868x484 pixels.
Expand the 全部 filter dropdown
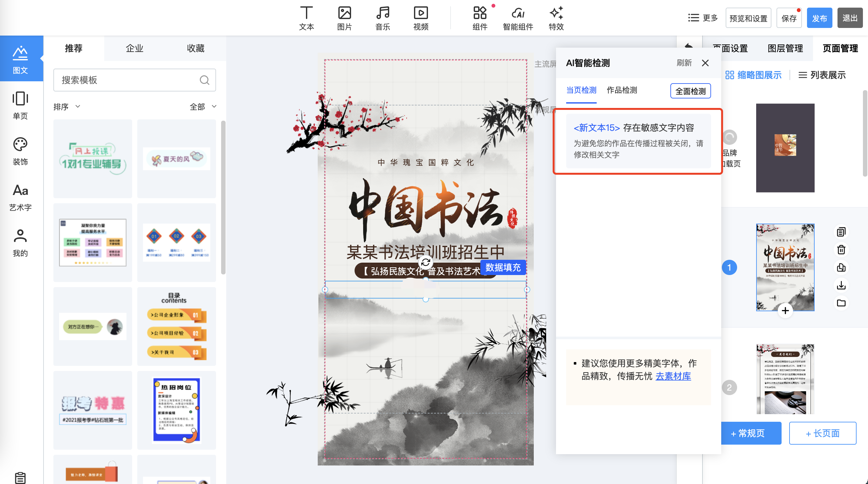coord(203,107)
